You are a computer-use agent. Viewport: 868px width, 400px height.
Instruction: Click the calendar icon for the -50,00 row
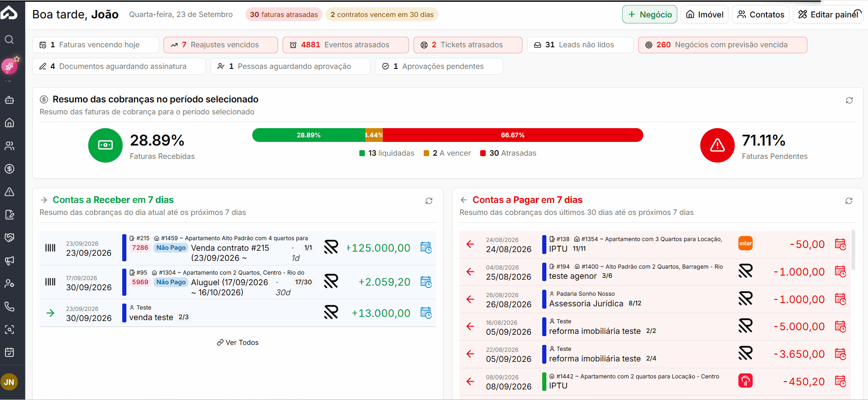(840, 244)
